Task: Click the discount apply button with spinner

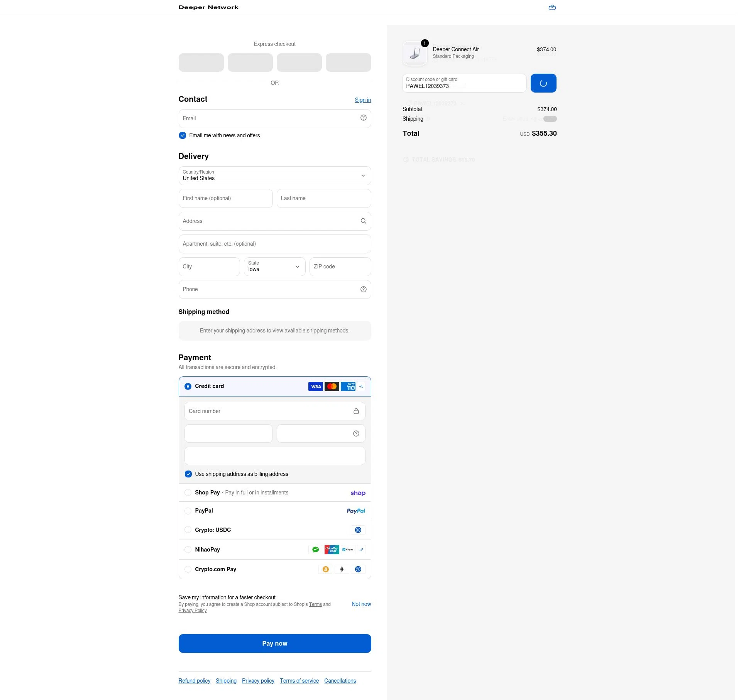Action: [x=543, y=83]
